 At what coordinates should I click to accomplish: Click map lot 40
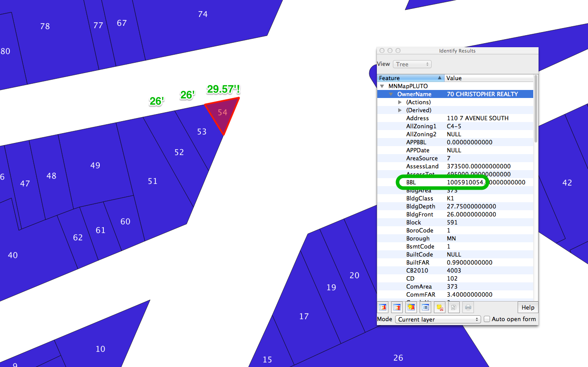coord(13,255)
